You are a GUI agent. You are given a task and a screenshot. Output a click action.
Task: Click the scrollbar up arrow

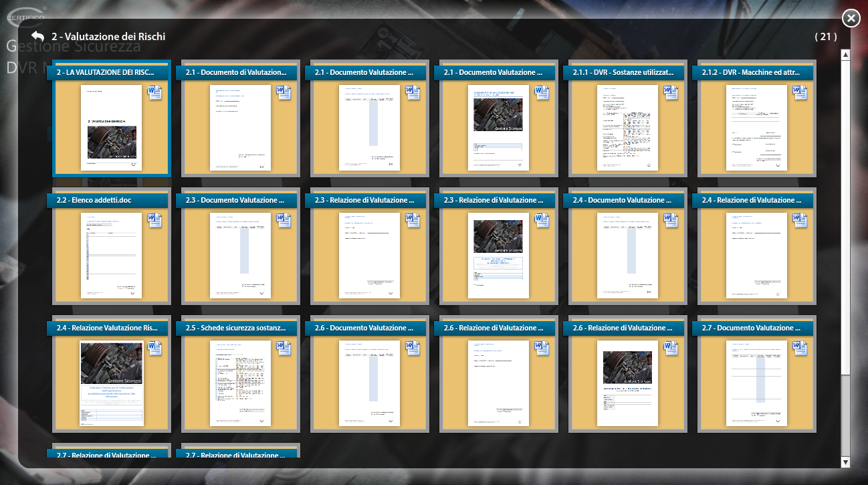pos(845,54)
